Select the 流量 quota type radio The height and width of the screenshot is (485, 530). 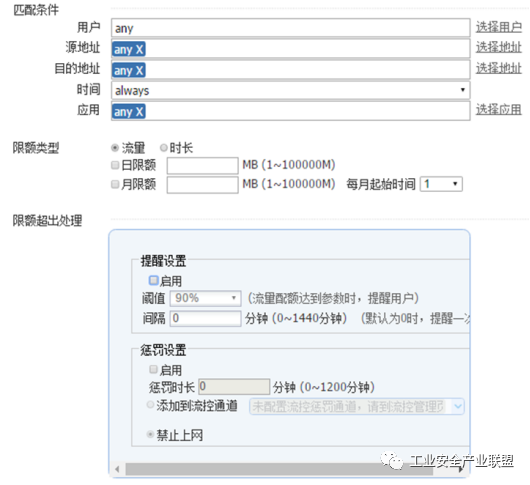[115, 148]
